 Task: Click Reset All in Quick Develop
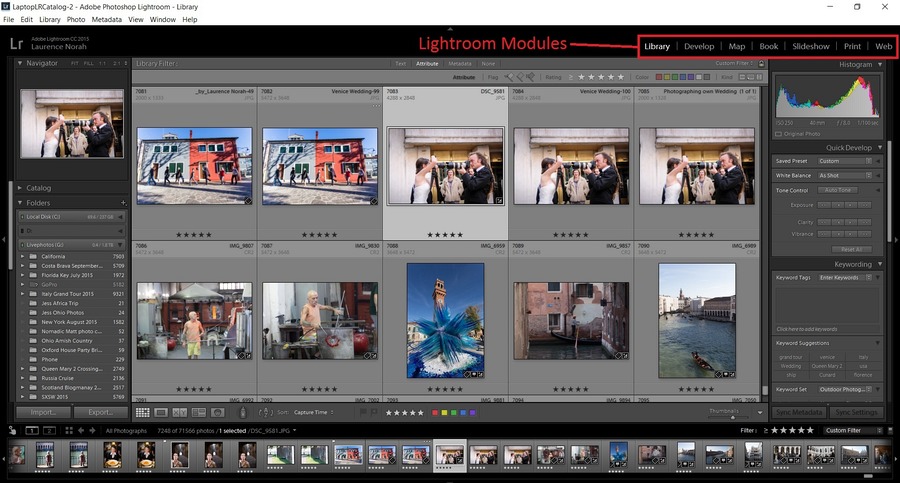click(852, 249)
